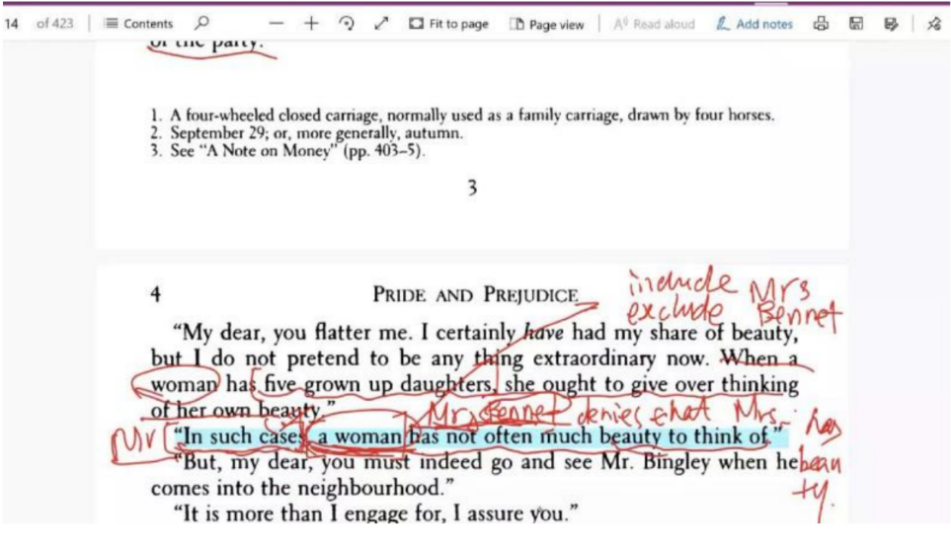Zoom in with the plus icon
This screenshot has height=552, width=951.
(311, 24)
